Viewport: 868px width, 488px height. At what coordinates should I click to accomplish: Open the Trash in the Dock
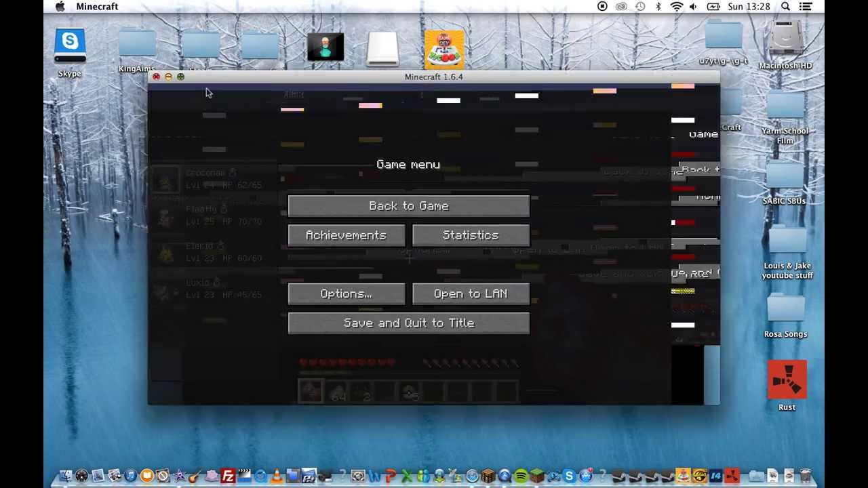[x=806, y=476]
